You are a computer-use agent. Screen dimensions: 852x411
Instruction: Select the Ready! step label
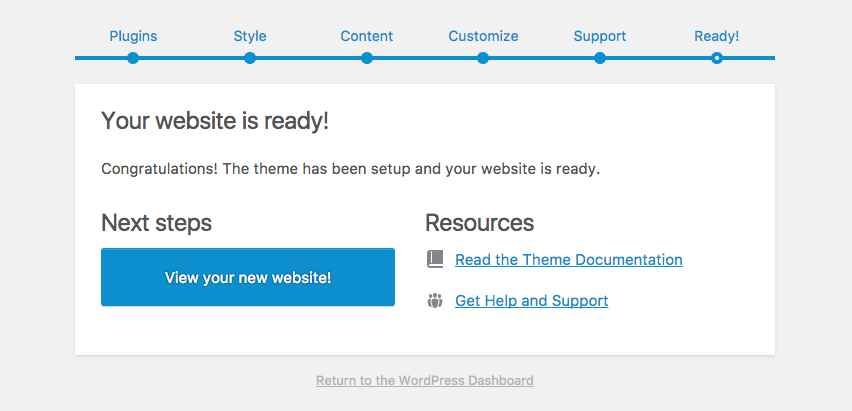coord(716,36)
